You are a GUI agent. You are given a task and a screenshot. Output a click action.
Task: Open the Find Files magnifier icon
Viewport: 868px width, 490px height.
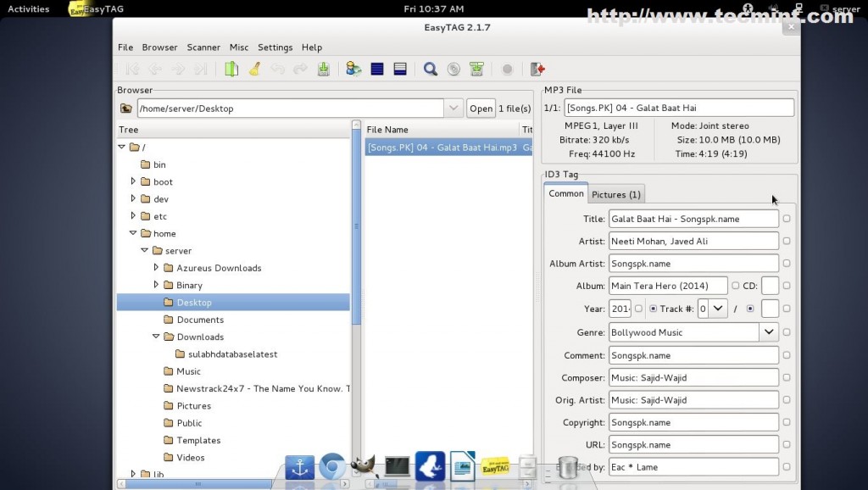coord(430,69)
